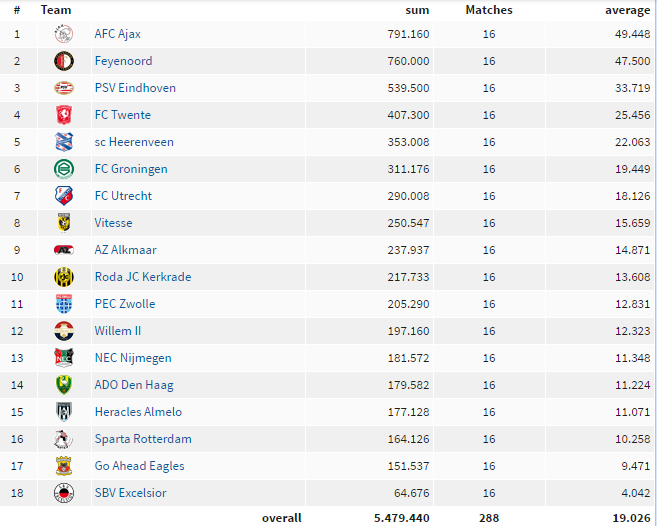657x526 pixels.
Task: Open the Willem II team link
Action: tap(118, 331)
